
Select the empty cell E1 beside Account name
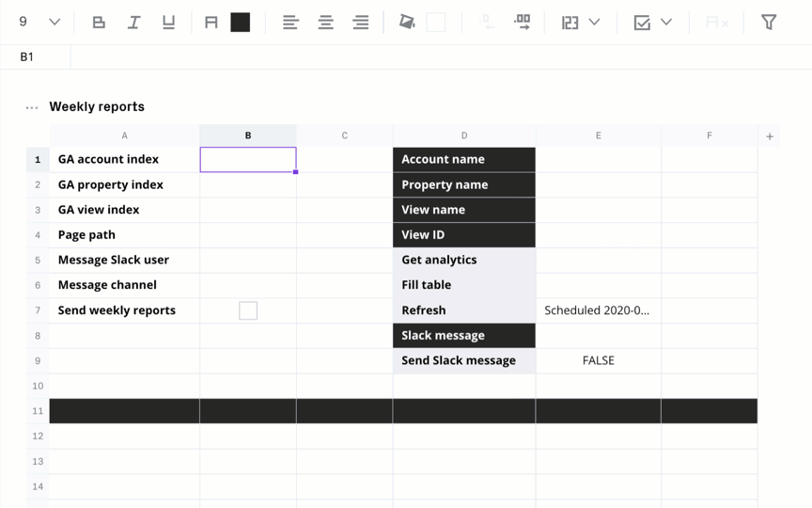tap(598, 160)
